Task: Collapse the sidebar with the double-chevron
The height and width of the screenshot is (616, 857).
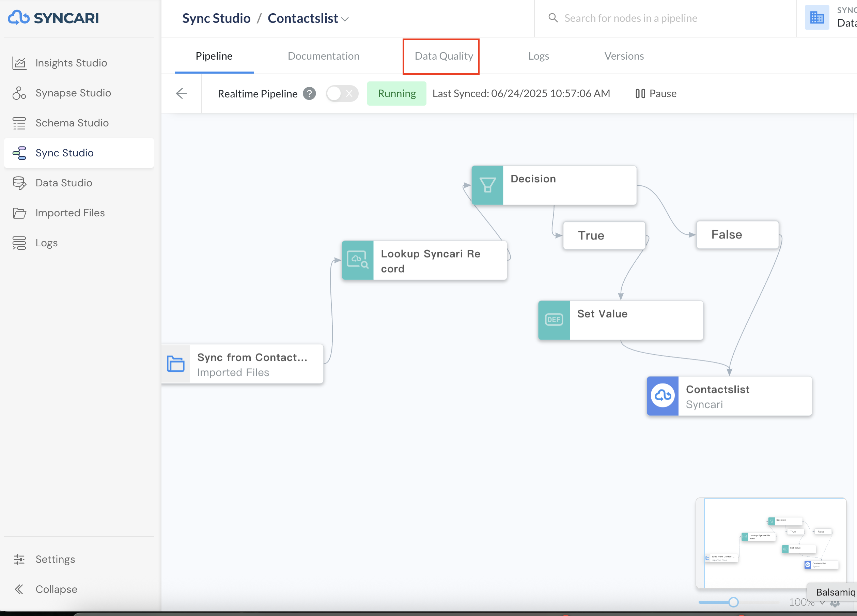Action: click(x=19, y=589)
